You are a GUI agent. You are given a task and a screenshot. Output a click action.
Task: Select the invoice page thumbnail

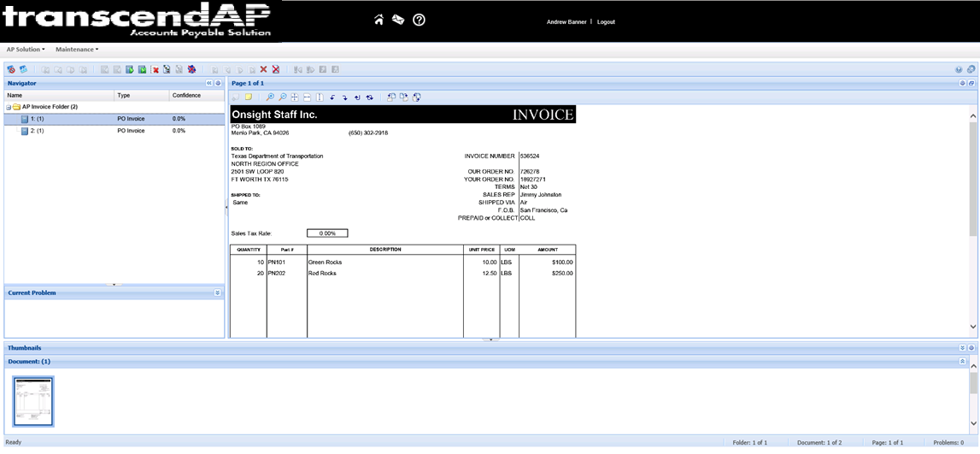(x=34, y=402)
